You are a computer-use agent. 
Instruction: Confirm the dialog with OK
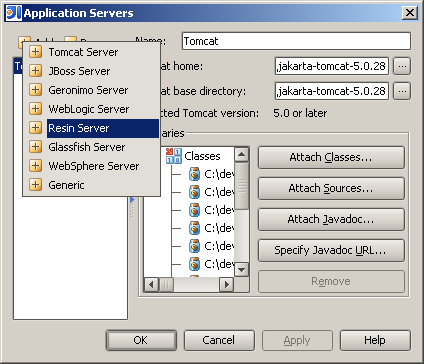point(141,340)
